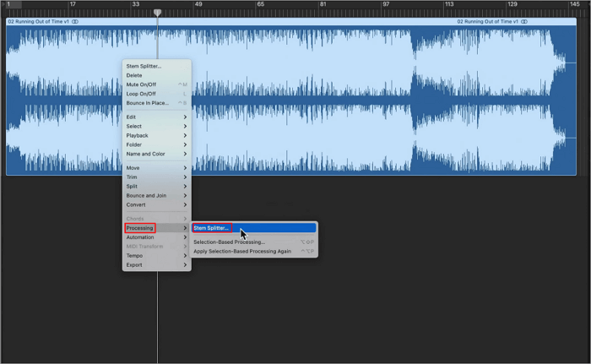
Task: Choose Stem Splitter at top of context menu
Action: tap(144, 66)
